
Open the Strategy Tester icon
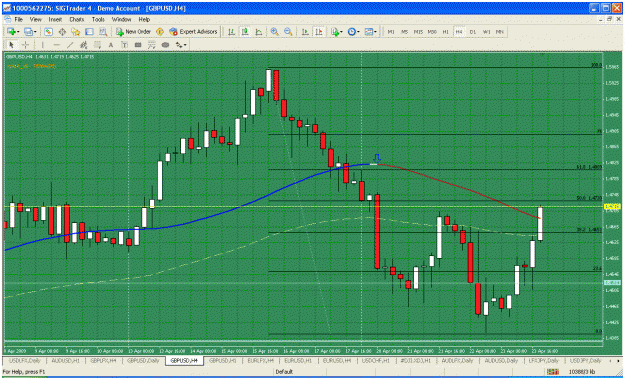(103, 32)
